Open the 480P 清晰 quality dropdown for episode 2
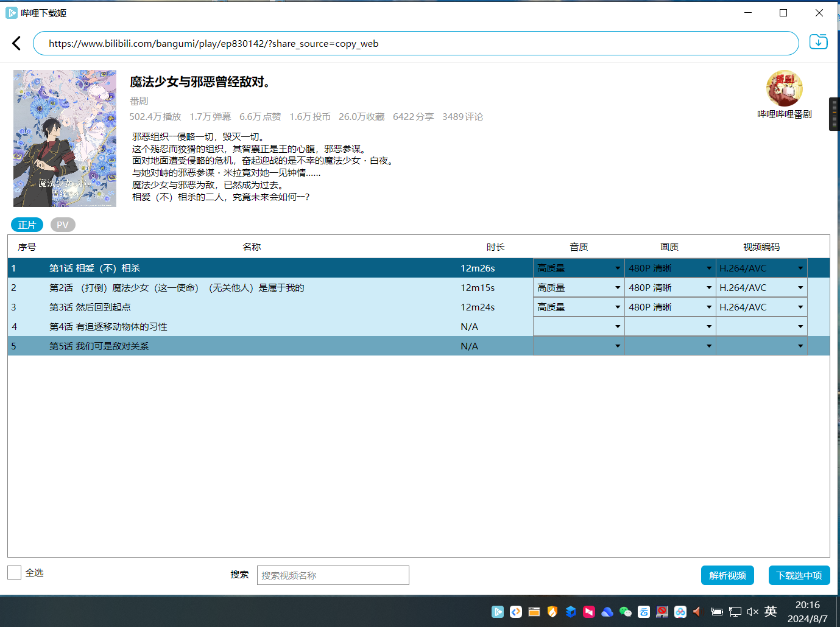 670,287
